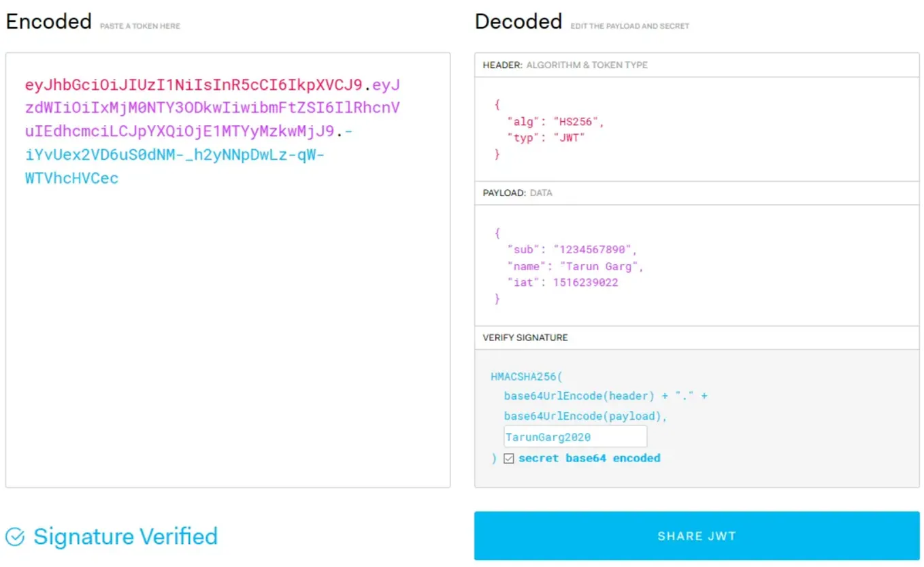The width and height of the screenshot is (924, 567).
Task: Select the red header segment of the token
Action: pyautogui.click(x=191, y=85)
